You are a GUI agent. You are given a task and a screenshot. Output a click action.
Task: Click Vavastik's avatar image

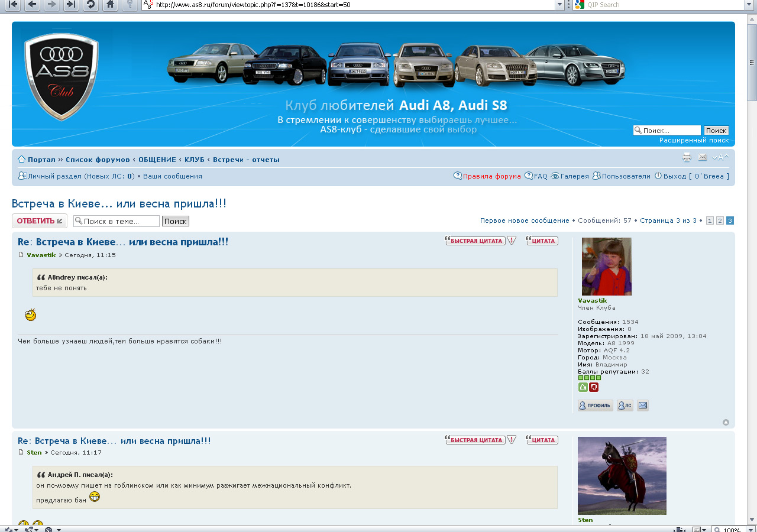[x=606, y=266]
